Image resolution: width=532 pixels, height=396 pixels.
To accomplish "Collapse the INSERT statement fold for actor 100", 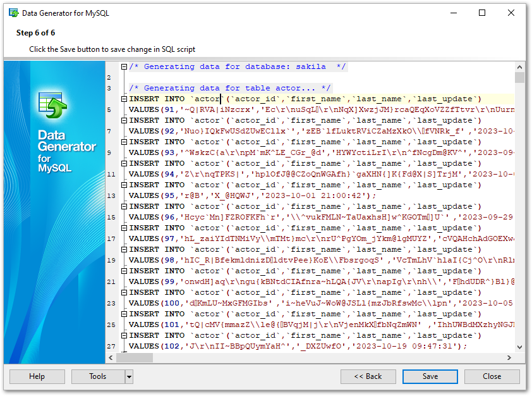I will click(x=124, y=292).
